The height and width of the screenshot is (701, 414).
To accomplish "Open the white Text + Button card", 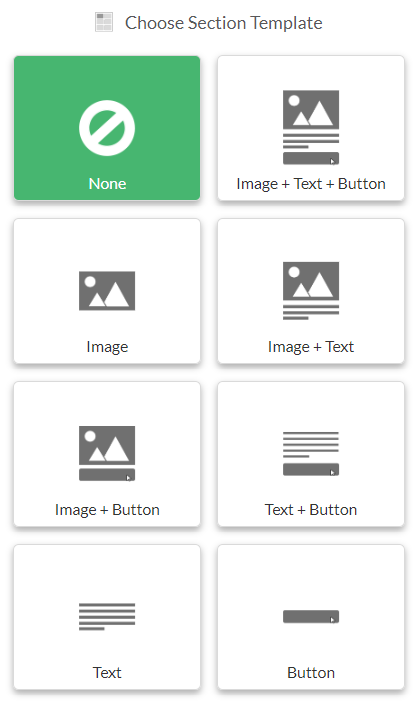I will 311,454.
